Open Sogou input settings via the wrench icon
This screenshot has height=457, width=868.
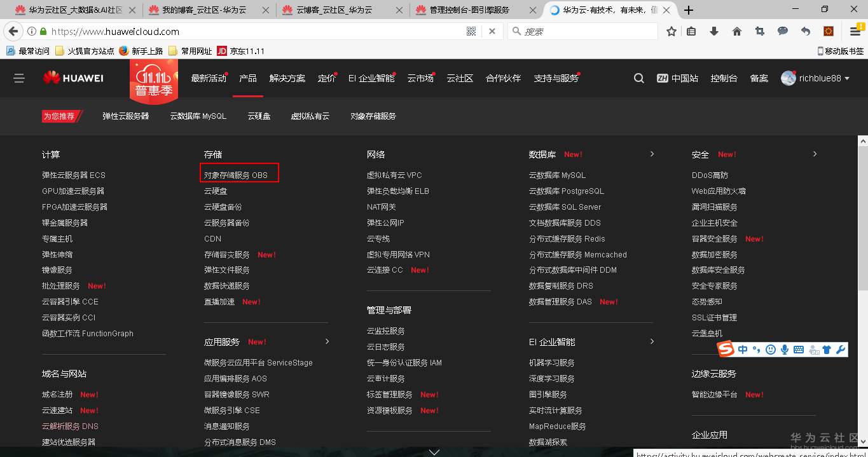(841, 348)
